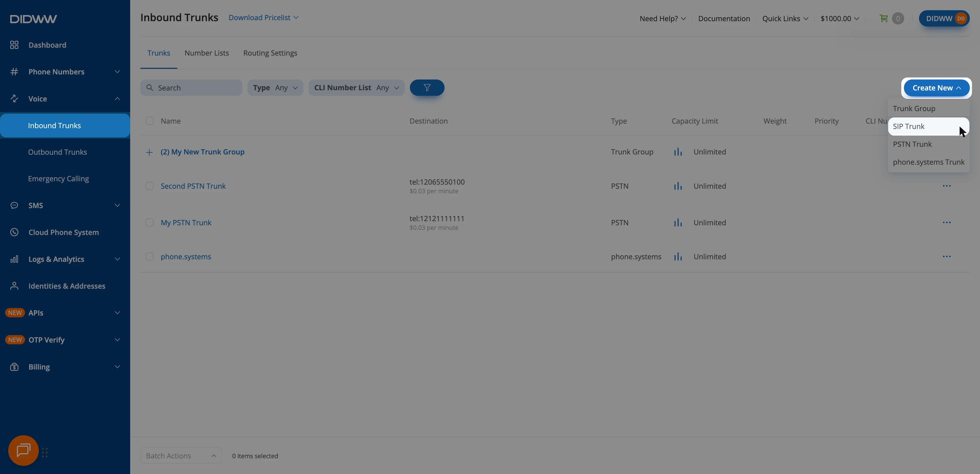980x474 pixels.
Task: Open the Type Any filter dropdown
Action: click(275, 88)
